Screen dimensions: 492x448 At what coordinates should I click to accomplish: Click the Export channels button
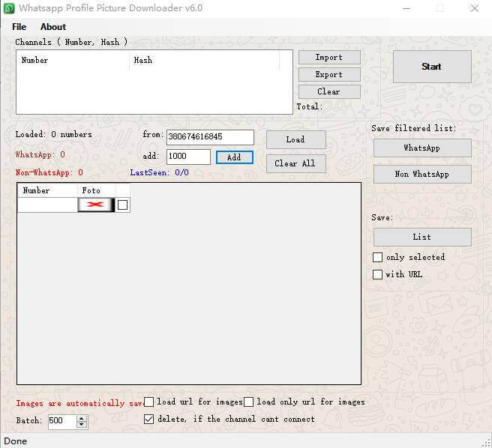tap(329, 75)
